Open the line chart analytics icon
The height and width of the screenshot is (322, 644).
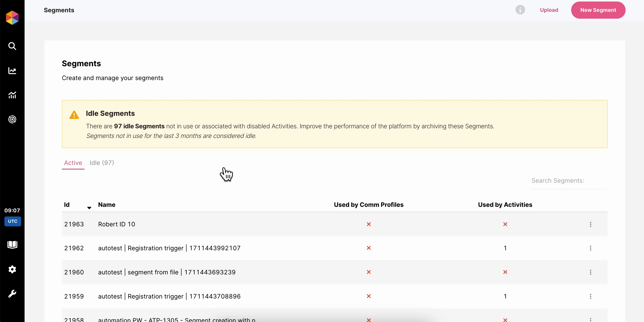click(x=12, y=71)
